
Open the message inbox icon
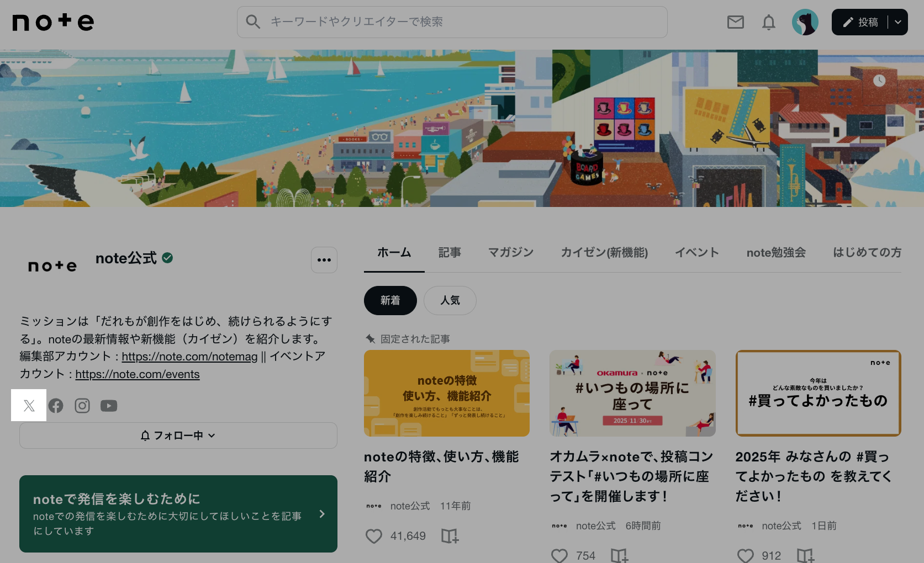click(735, 22)
